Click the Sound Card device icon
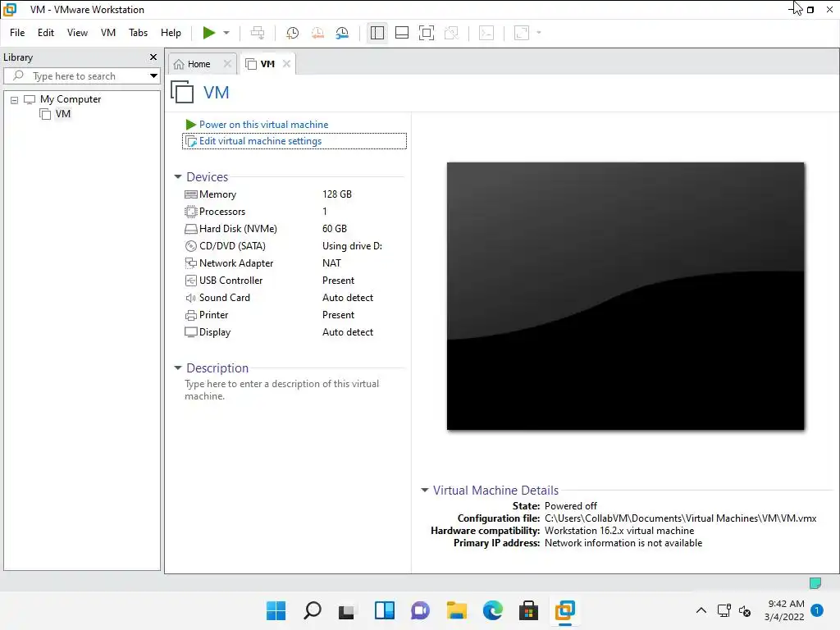This screenshot has width=840, height=630. point(190,298)
